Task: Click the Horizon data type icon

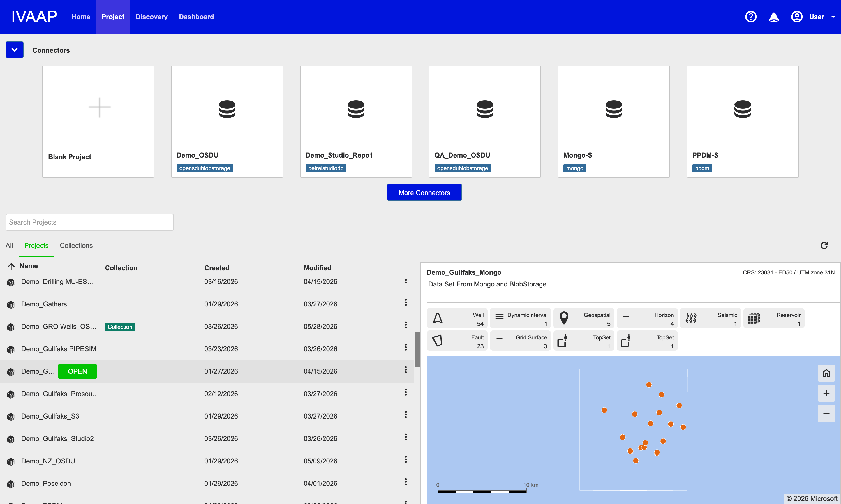Action: click(x=626, y=316)
